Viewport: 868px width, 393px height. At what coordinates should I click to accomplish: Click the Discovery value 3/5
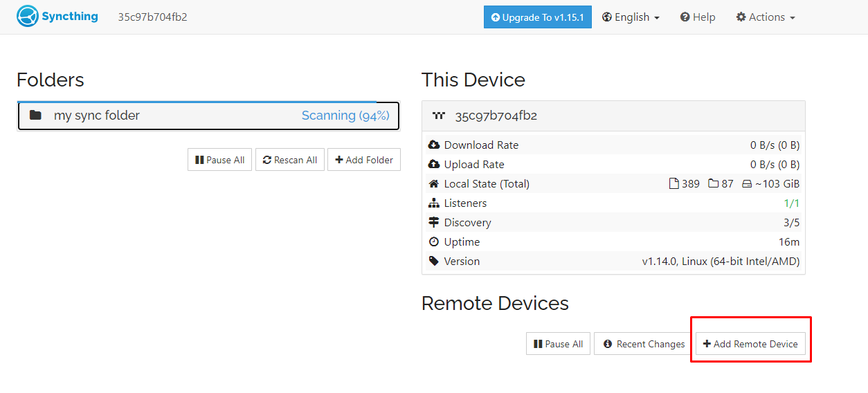click(x=791, y=222)
